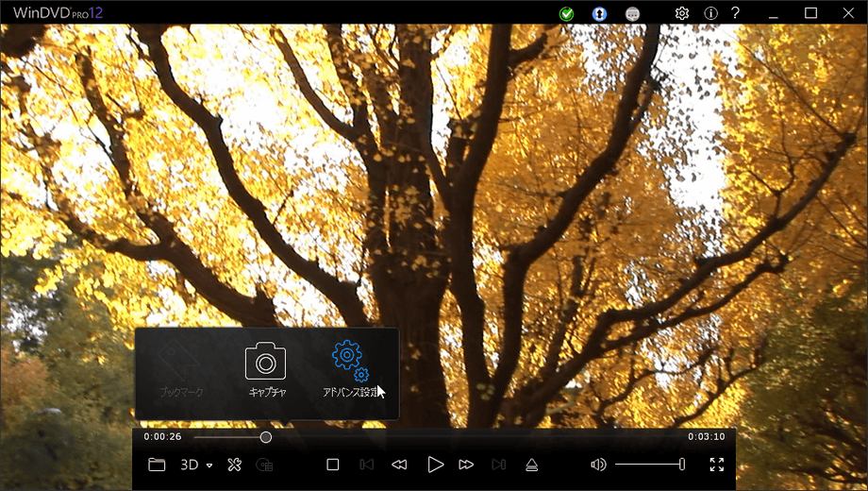The width and height of the screenshot is (868, 491).
Task: Toggle the 3D playback mode
Action: pyautogui.click(x=190, y=465)
